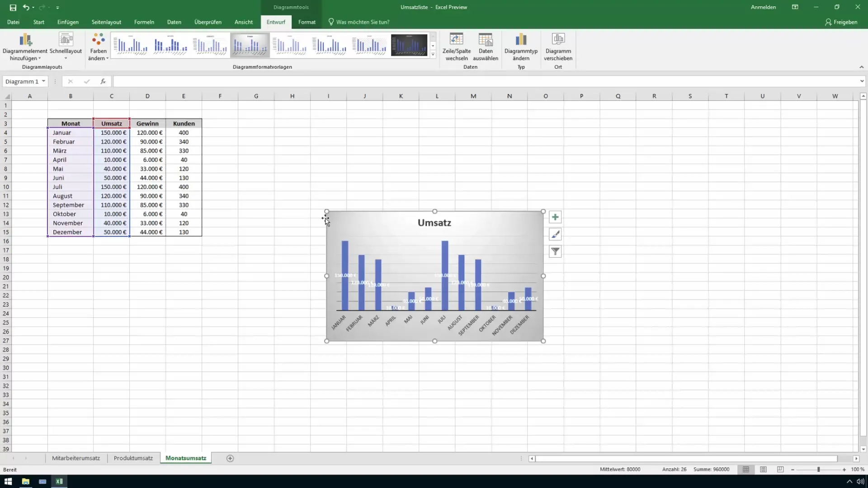Open Add Chart Element menu
This screenshot has width=868, height=488.
pyautogui.click(x=25, y=47)
